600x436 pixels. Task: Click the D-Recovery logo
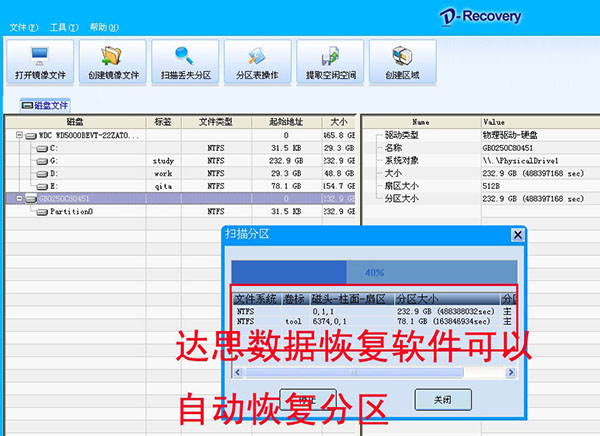pos(481,17)
